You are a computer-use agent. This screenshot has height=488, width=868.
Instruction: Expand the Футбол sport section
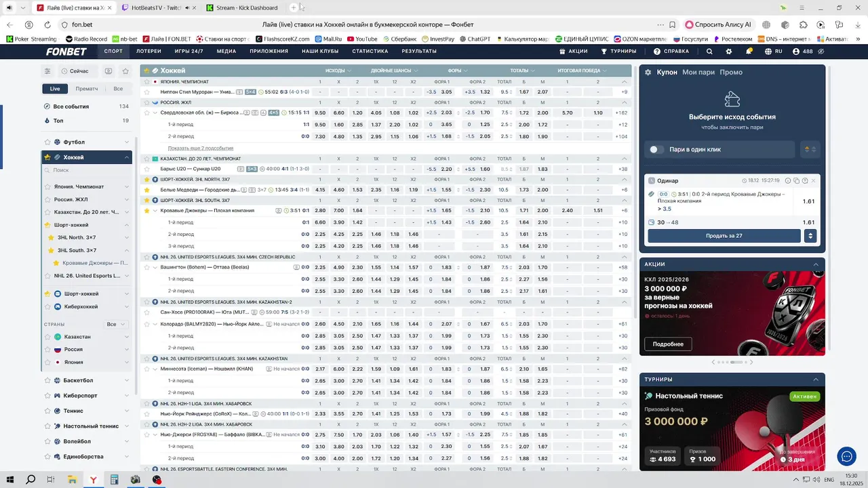pyautogui.click(x=127, y=142)
